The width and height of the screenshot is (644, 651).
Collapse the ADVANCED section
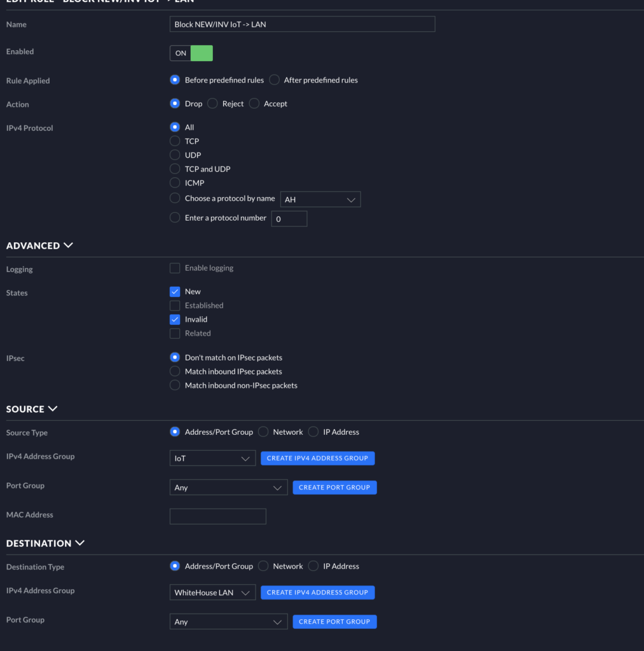pos(69,245)
